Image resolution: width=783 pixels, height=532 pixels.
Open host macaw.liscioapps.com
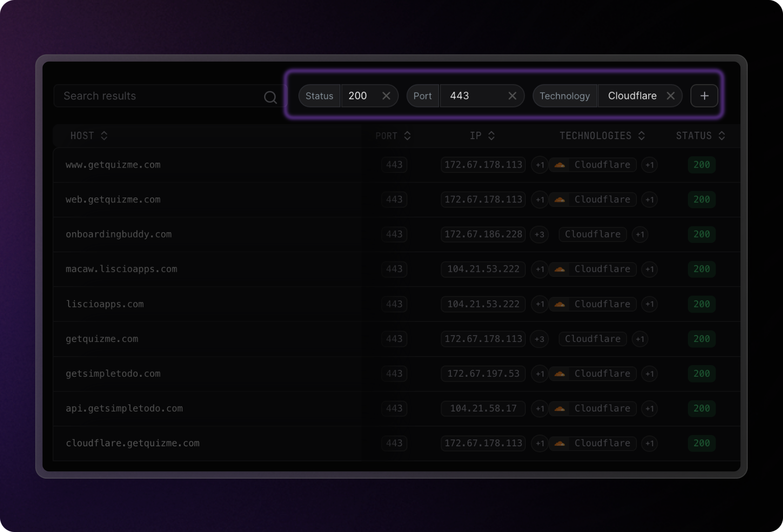point(122,269)
